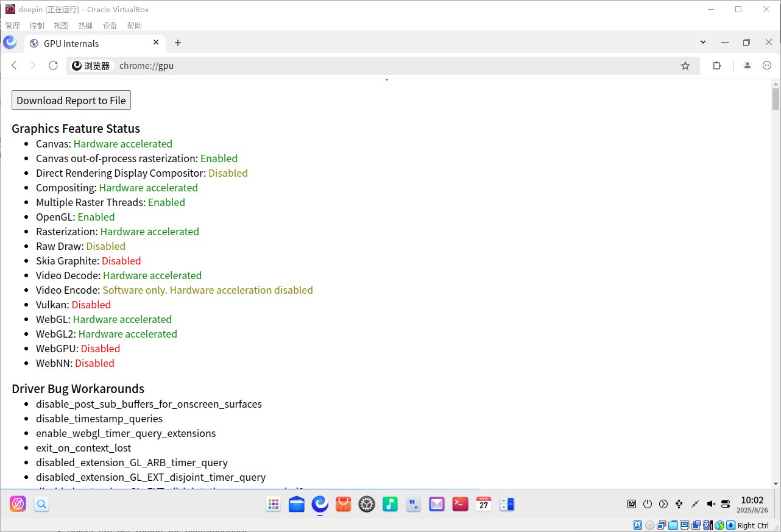Viewport: 781px width, 532px height.
Task: Launch the music player from dock
Action: pyautogui.click(x=390, y=504)
